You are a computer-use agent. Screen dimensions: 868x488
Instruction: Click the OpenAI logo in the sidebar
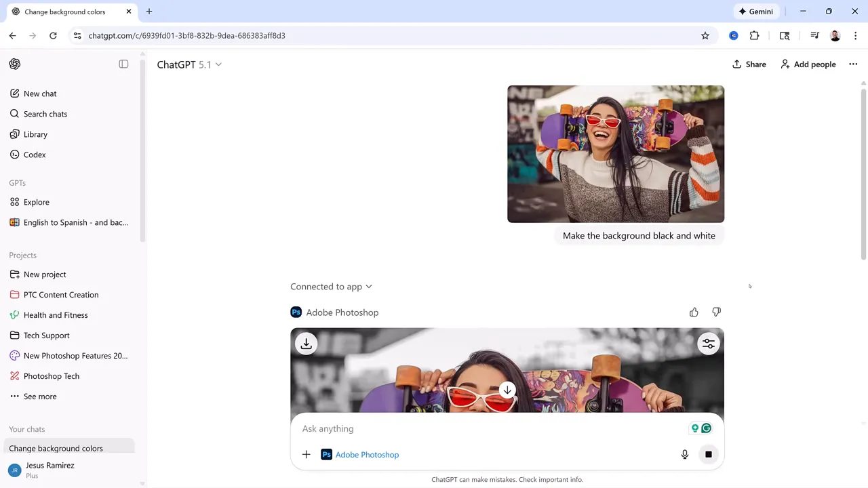tap(15, 64)
